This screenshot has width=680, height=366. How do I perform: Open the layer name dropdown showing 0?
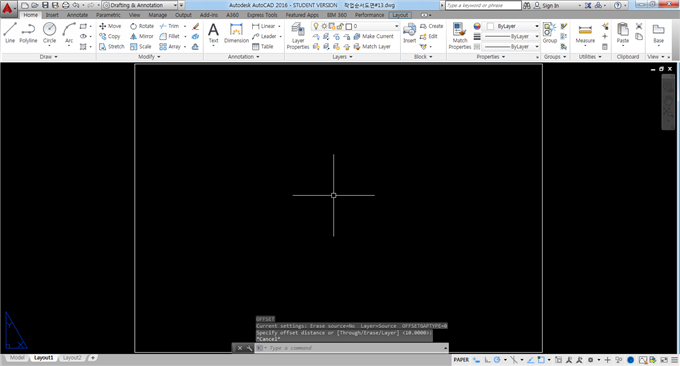point(355,26)
